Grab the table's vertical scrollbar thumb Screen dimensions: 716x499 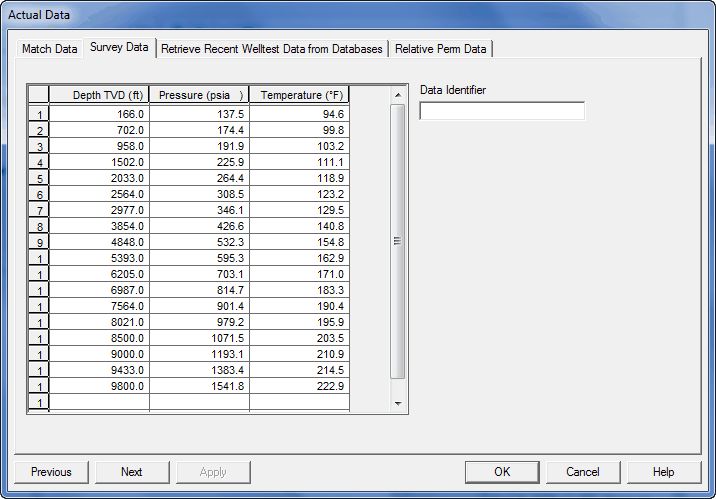click(x=397, y=240)
